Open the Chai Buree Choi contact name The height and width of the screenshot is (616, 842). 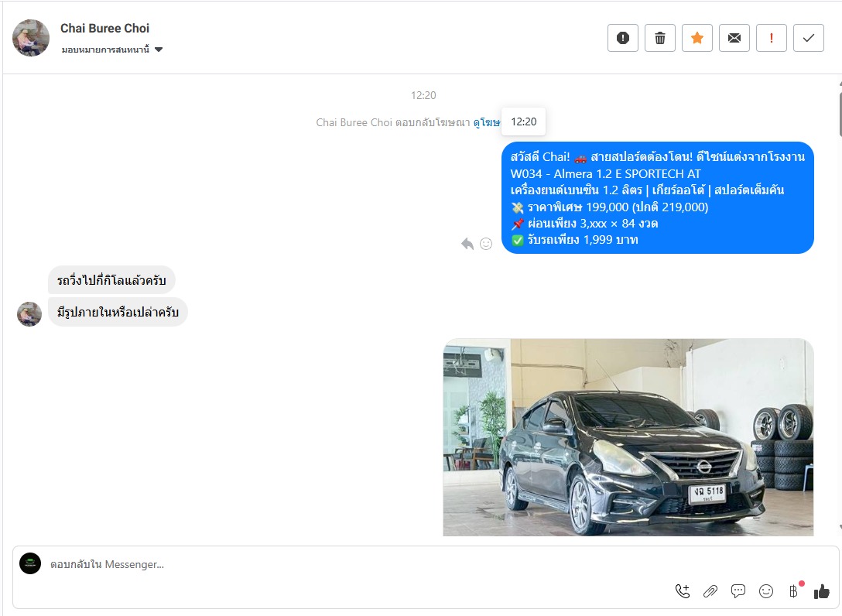click(104, 28)
